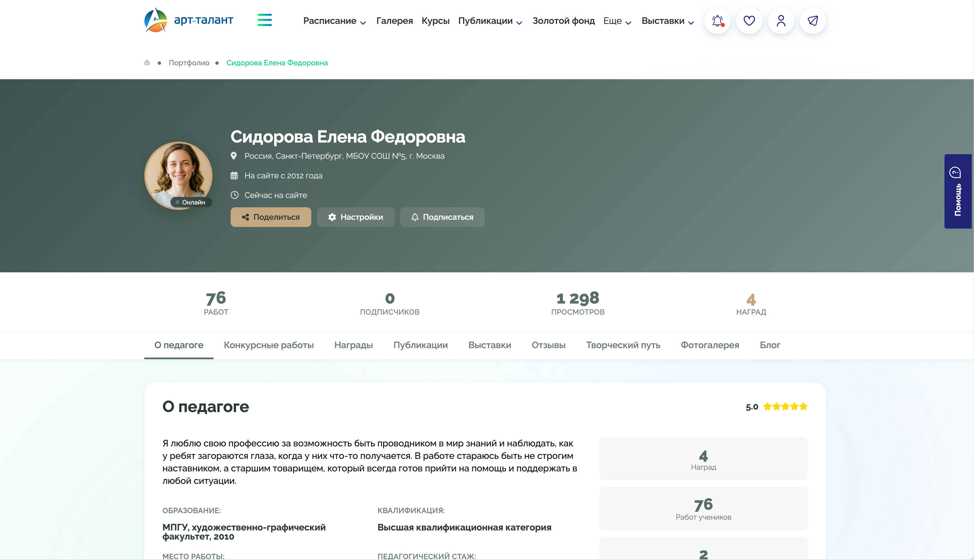Switch to the Фотогалерея tab
This screenshot has height=560, width=974.
pos(710,345)
